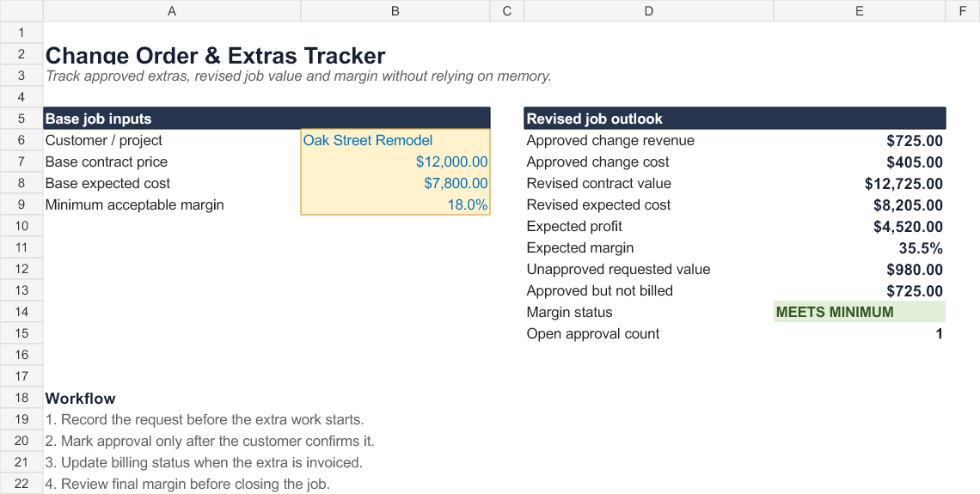Image resolution: width=980 pixels, height=494 pixels.
Task: Click the $405.00 value
Action: tap(915, 162)
